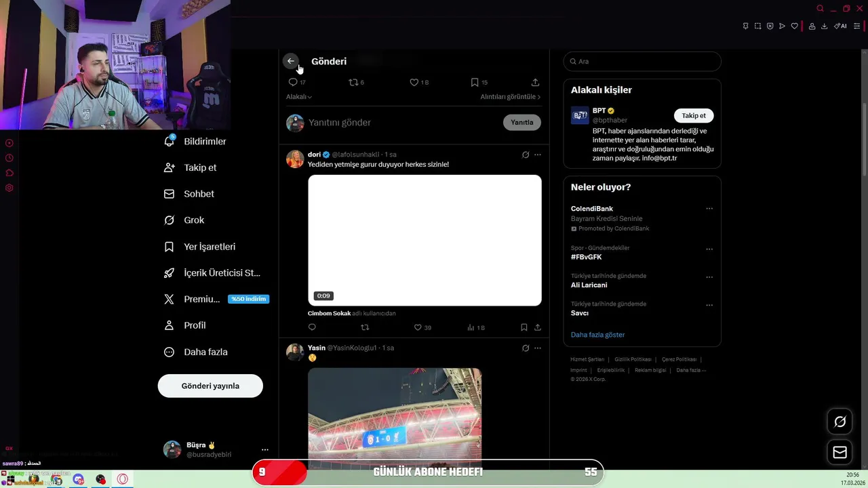868x488 pixels.
Task: Open Bildirimler notifications in sidebar
Action: 195,141
